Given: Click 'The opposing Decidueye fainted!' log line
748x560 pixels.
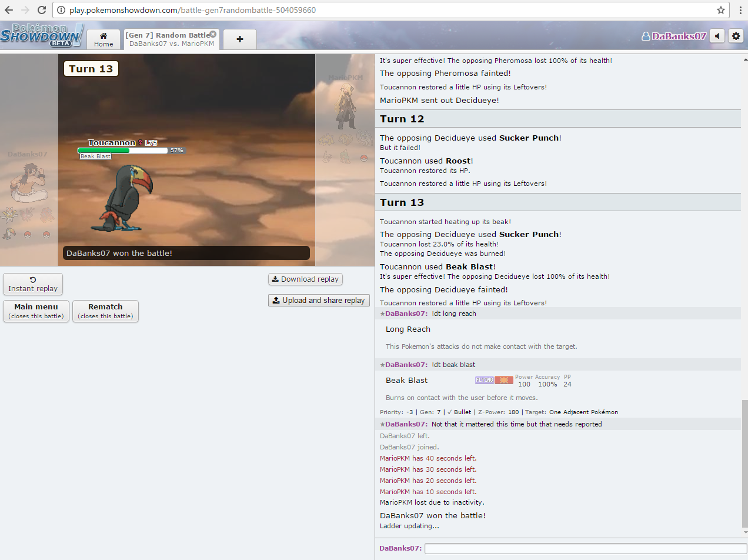Looking at the screenshot, I should (x=444, y=289).
